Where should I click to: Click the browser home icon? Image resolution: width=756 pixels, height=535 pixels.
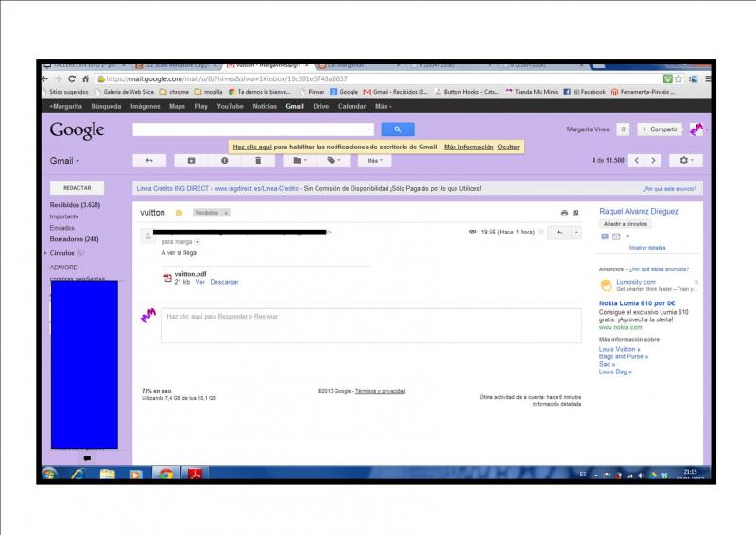pos(85,78)
